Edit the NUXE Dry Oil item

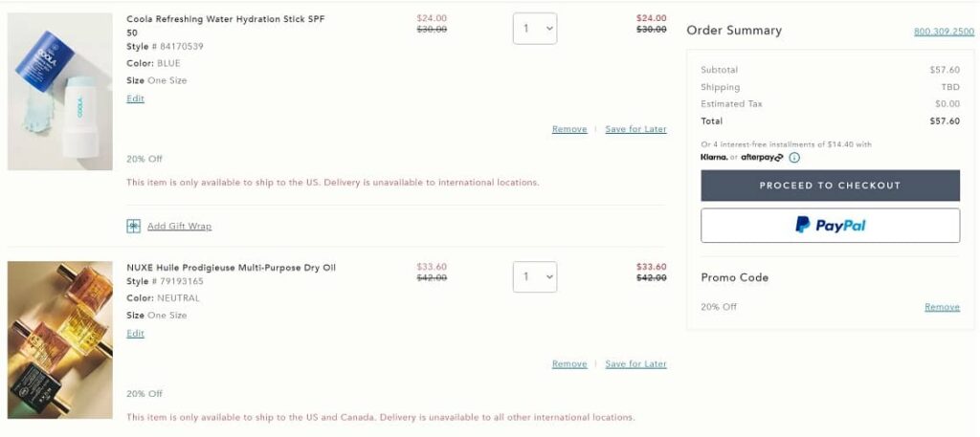point(135,334)
